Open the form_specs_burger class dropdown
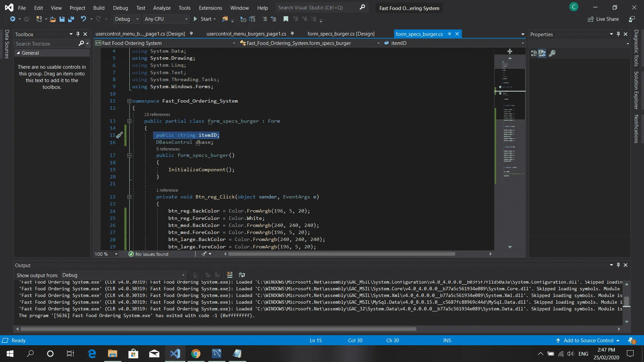The width and height of the screenshot is (644, 362). [310, 43]
